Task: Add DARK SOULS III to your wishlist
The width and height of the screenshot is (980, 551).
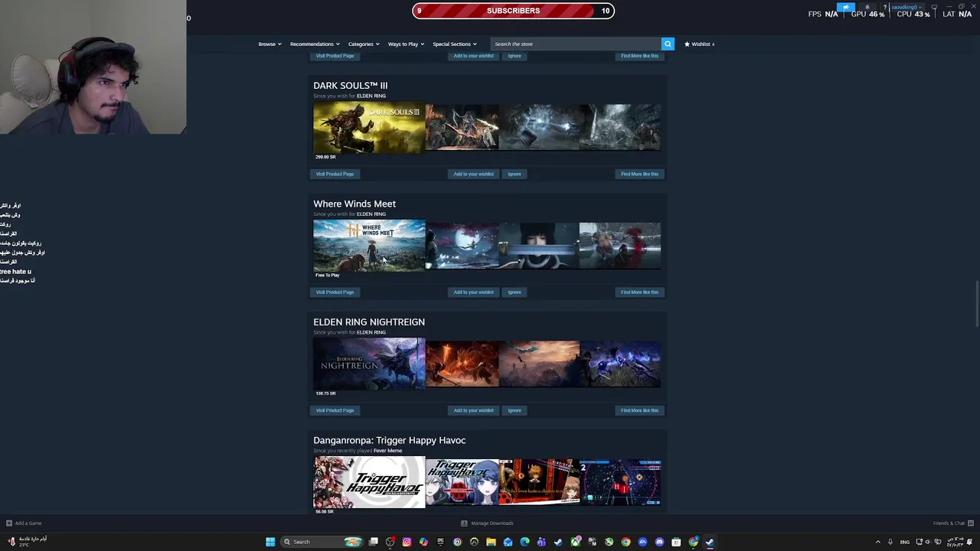Action: (473, 174)
